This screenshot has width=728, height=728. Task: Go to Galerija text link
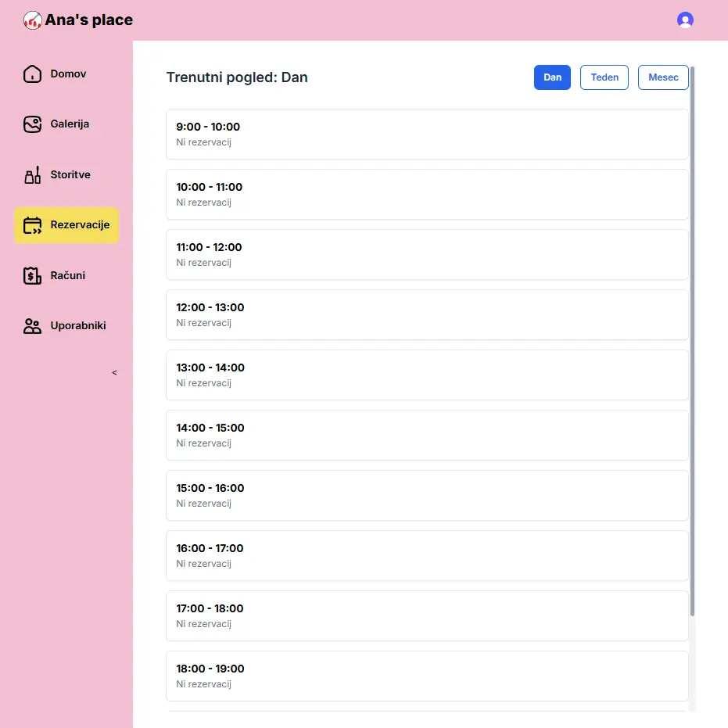coord(70,124)
